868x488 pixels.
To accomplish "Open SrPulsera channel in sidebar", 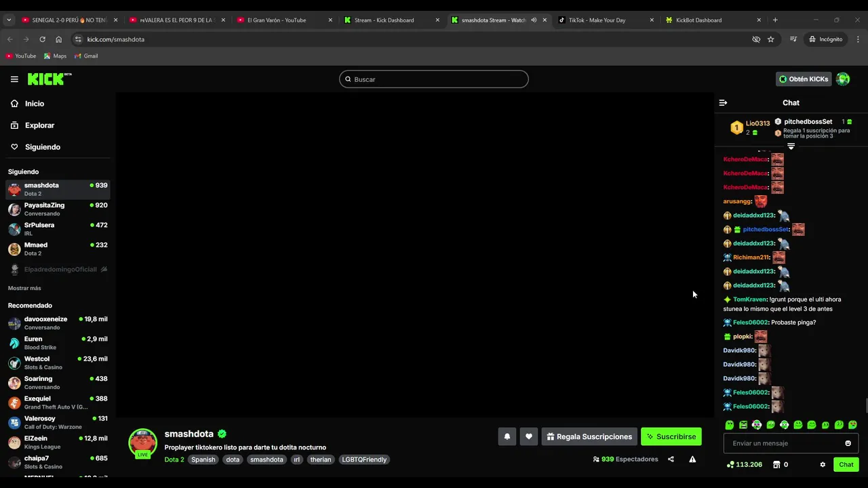I will pos(58,229).
